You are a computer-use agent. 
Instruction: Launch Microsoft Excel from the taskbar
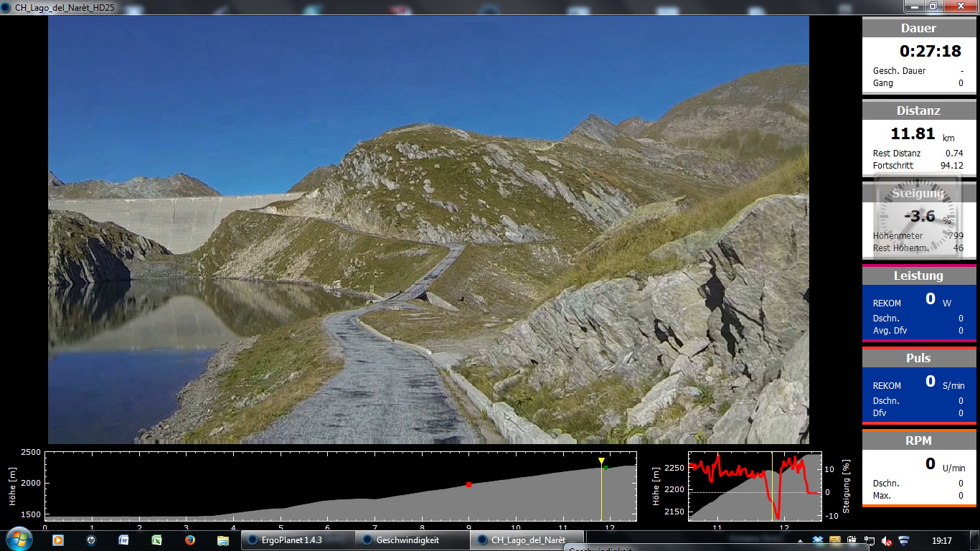[156, 540]
